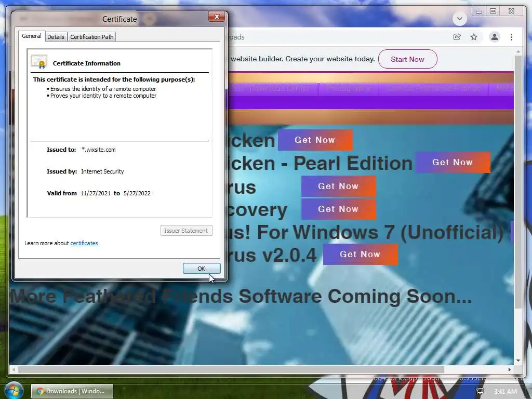Open the Chrome profile avatar icon
The image size is (532, 399).
(x=495, y=37)
